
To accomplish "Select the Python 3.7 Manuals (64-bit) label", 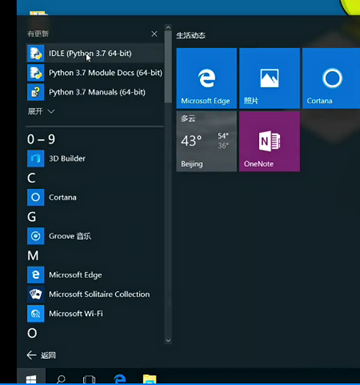I will [x=97, y=92].
